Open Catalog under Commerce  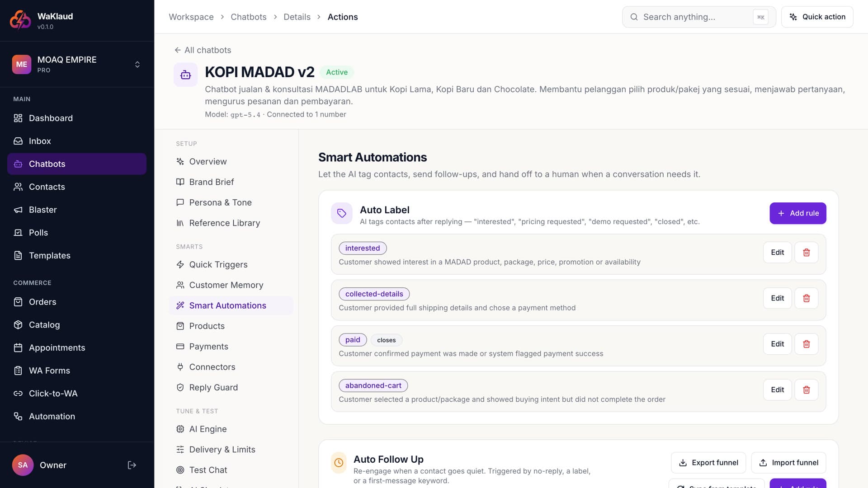click(x=77, y=325)
